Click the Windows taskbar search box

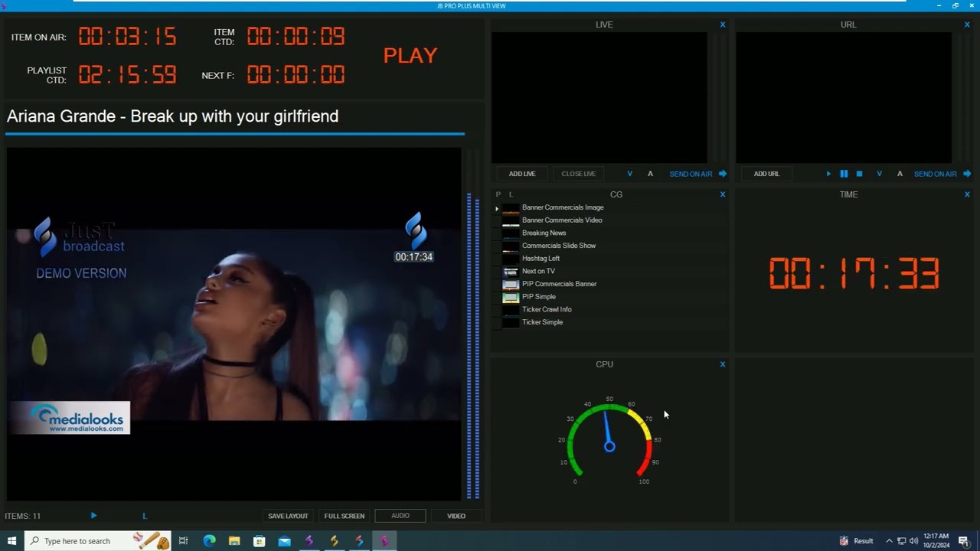pos(97,541)
